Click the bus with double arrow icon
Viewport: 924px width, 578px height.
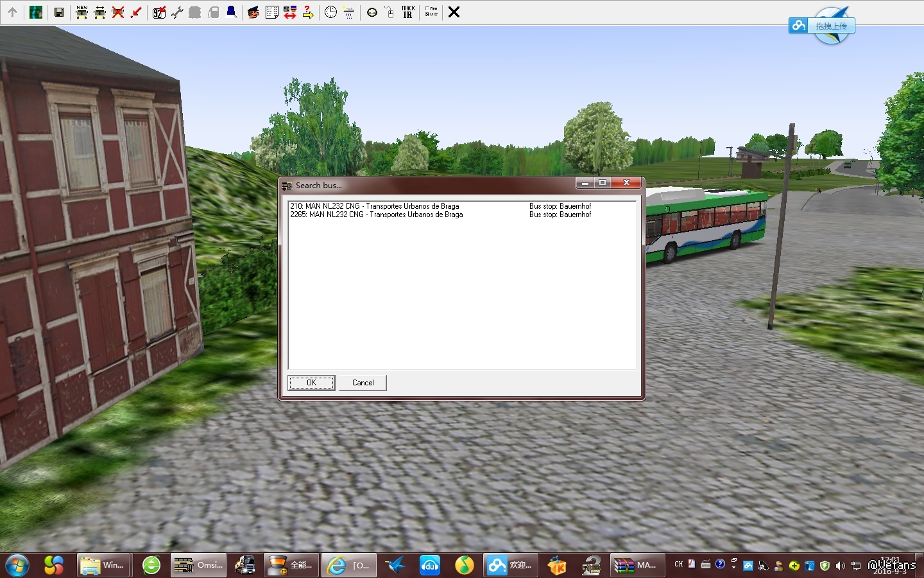100,12
